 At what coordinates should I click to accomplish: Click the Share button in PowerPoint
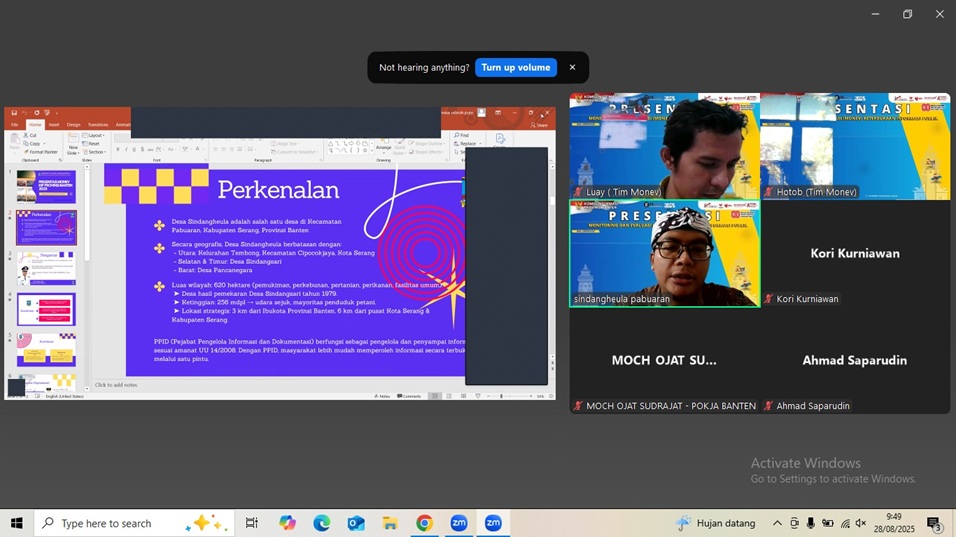[x=538, y=125]
